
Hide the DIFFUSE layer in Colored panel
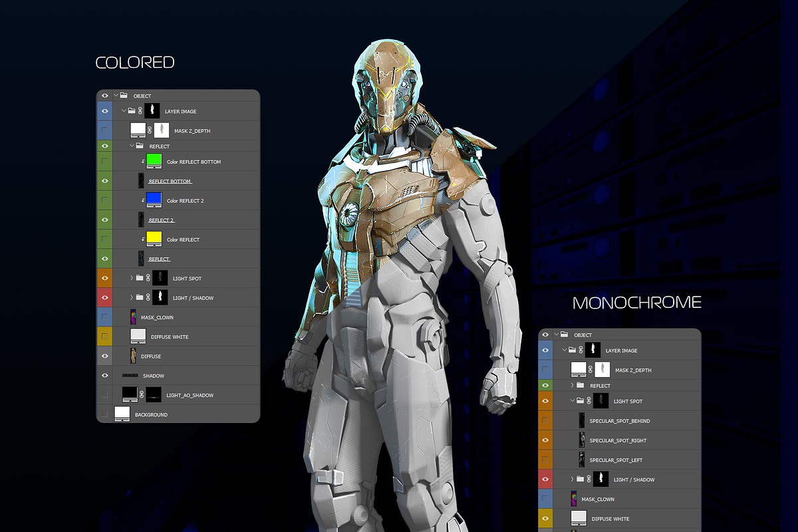click(105, 356)
